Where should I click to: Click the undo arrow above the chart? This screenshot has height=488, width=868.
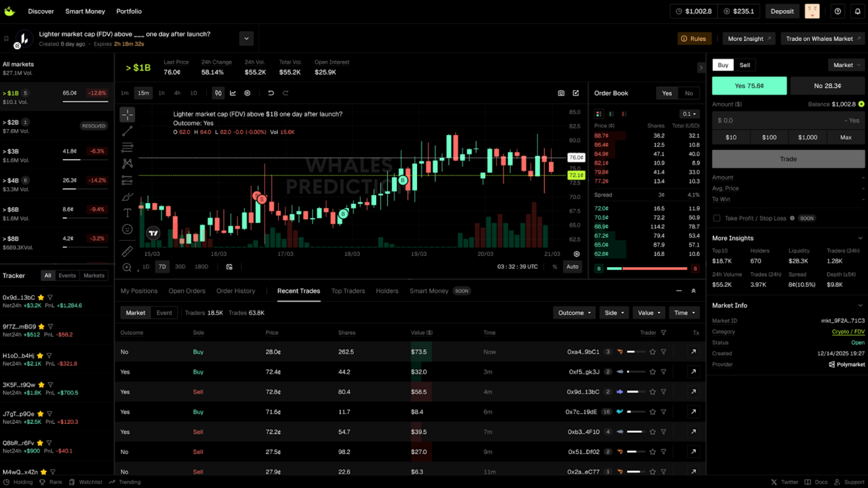tap(271, 93)
